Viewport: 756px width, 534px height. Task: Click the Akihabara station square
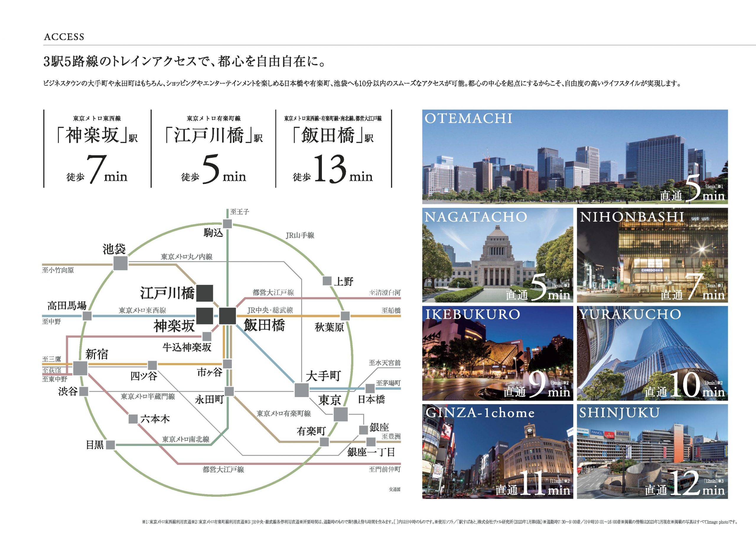[x=345, y=316]
